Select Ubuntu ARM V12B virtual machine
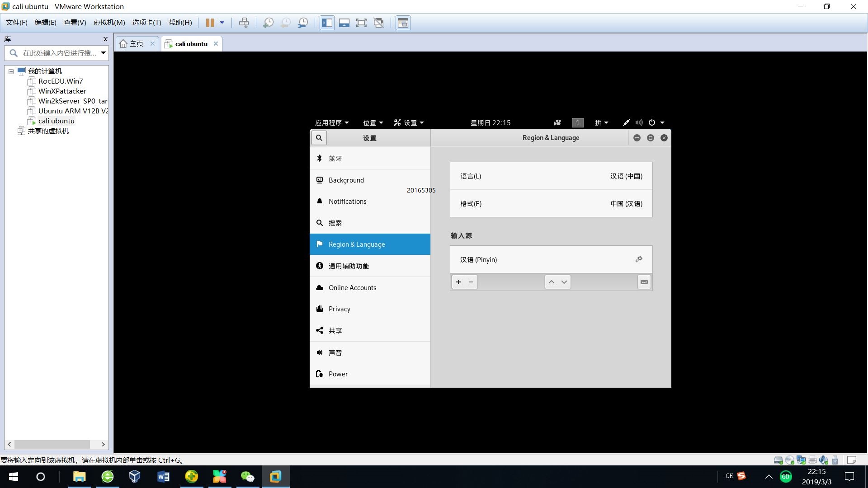The height and width of the screenshot is (488, 868). (73, 111)
